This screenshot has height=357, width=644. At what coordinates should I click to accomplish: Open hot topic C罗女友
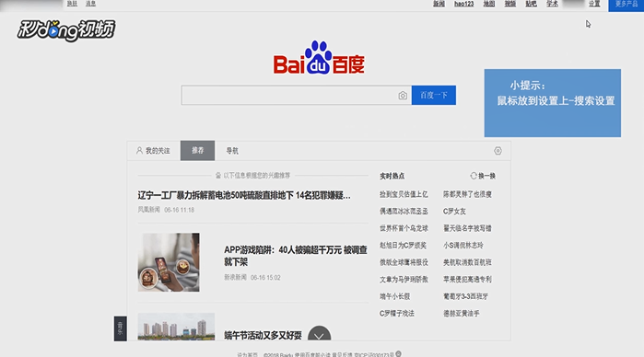click(454, 211)
